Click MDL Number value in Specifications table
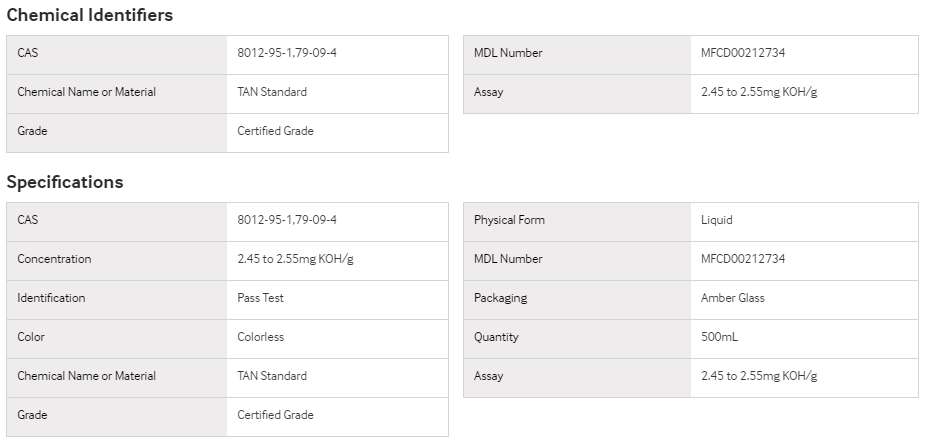 pos(743,259)
